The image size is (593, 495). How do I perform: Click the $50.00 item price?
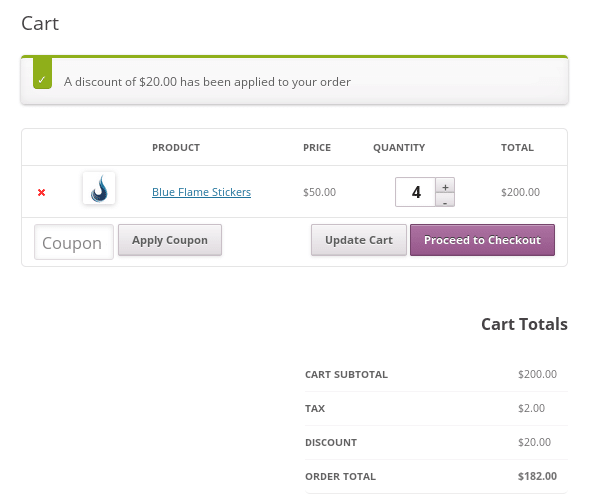pyautogui.click(x=320, y=192)
